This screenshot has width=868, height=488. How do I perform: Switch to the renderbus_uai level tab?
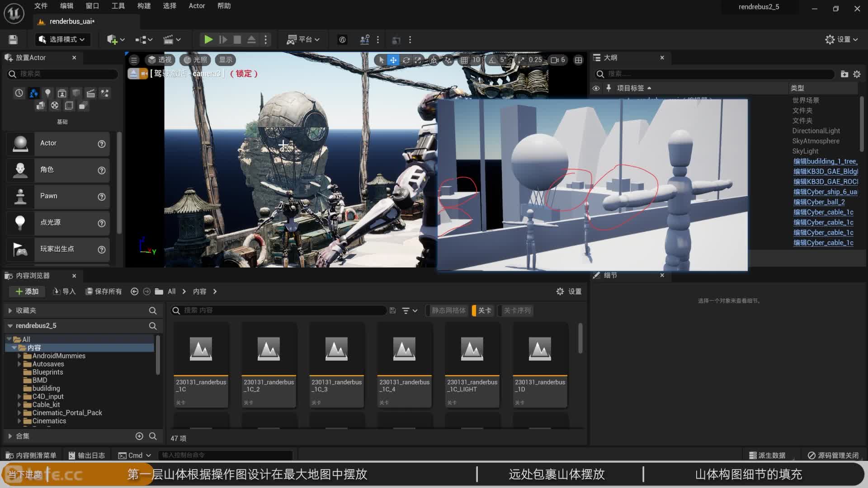click(x=71, y=21)
